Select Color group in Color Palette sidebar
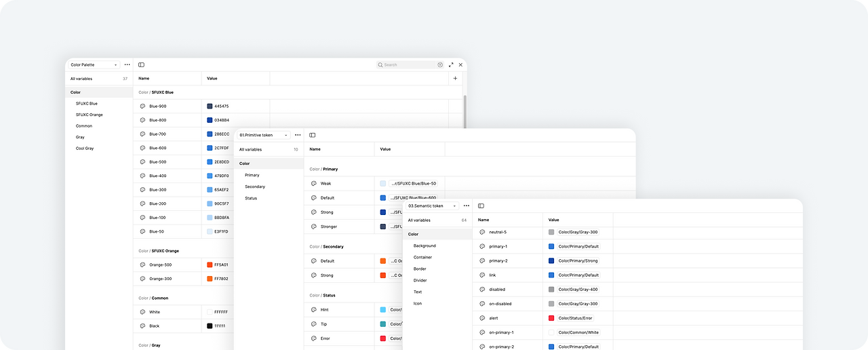This screenshot has width=868, height=350. (99, 92)
